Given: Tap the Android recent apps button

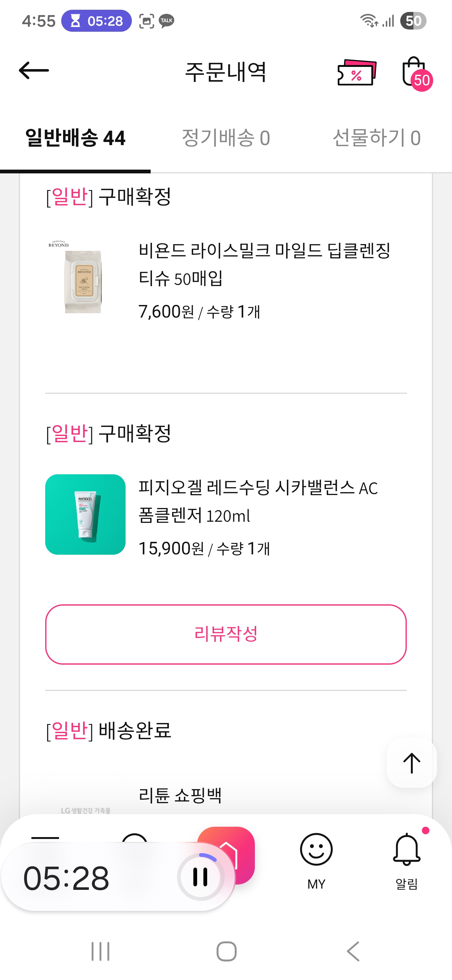Looking at the screenshot, I should [100, 951].
